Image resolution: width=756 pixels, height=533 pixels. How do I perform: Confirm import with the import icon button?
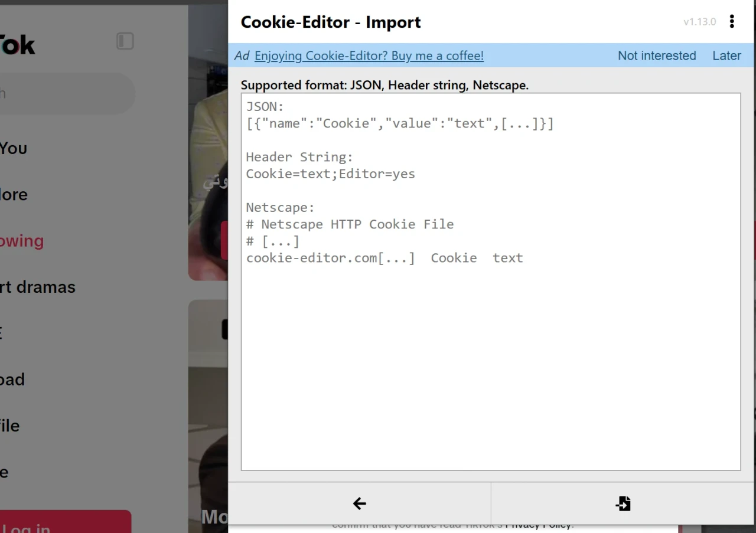623,503
